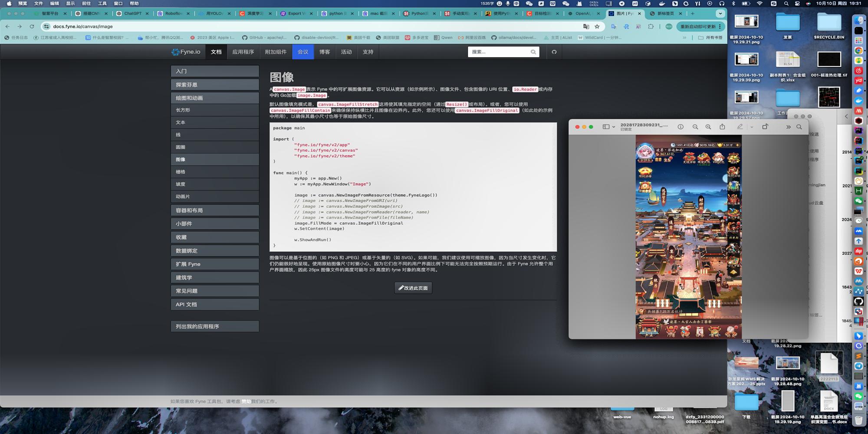Click the 列出我的应用程序 button
868x434 pixels.
(x=215, y=326)
